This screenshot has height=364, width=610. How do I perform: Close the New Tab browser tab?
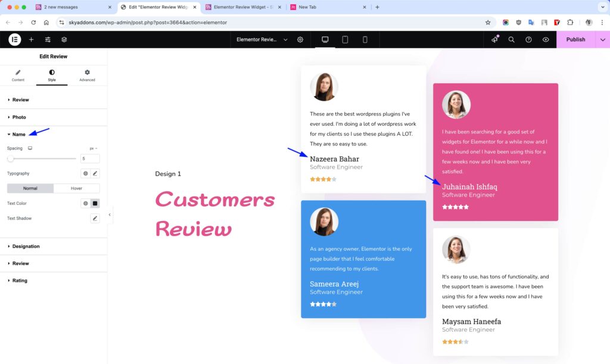[x=364, y=7]
